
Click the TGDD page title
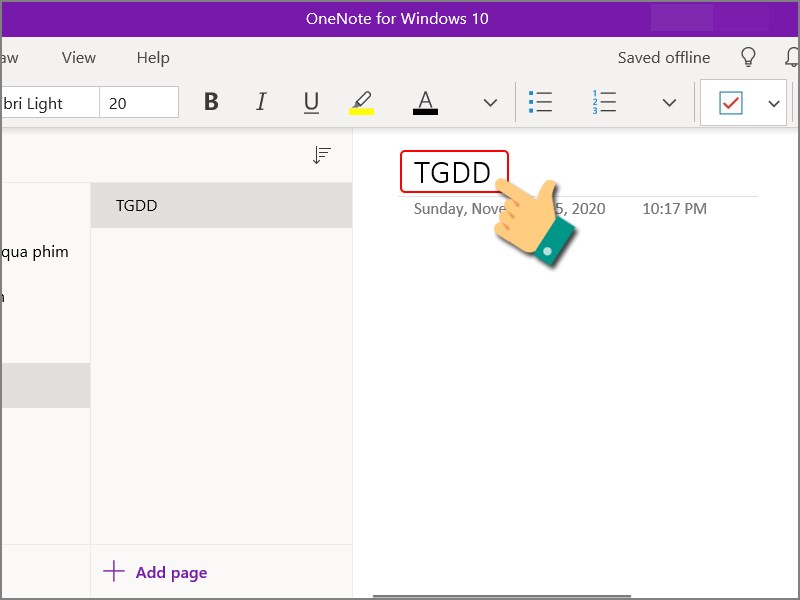pyautogui.click(x=453, y=172)
